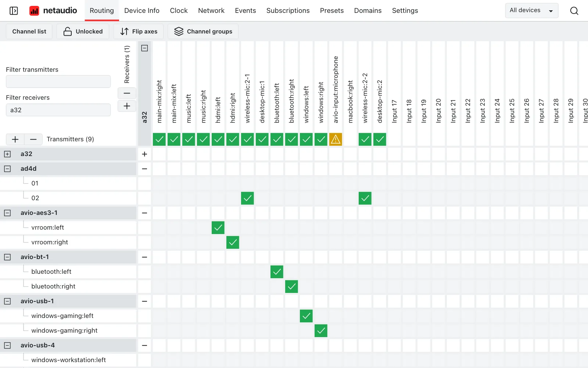The height and width of the screenshot is (368, 588).
Task: Click the plus cell in a32 row
Action: (144, 154)
